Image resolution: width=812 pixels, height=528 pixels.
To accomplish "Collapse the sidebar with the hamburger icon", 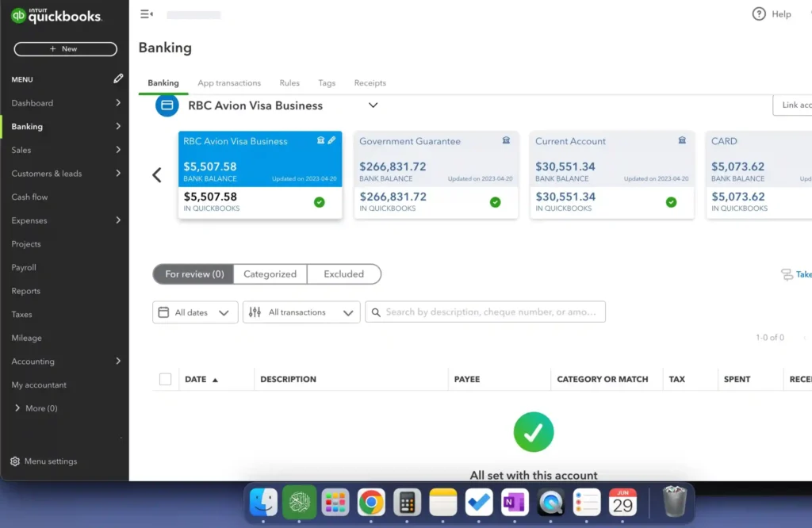I will [147, 14].
